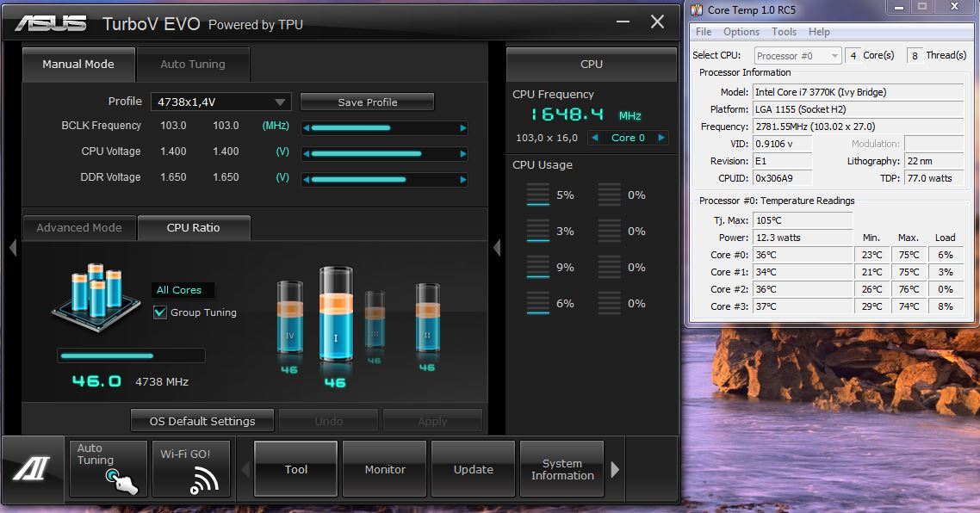This screenshot has height=513, width=980.
Task: Open the Tools menu in Core Temp
Action: 784,32
